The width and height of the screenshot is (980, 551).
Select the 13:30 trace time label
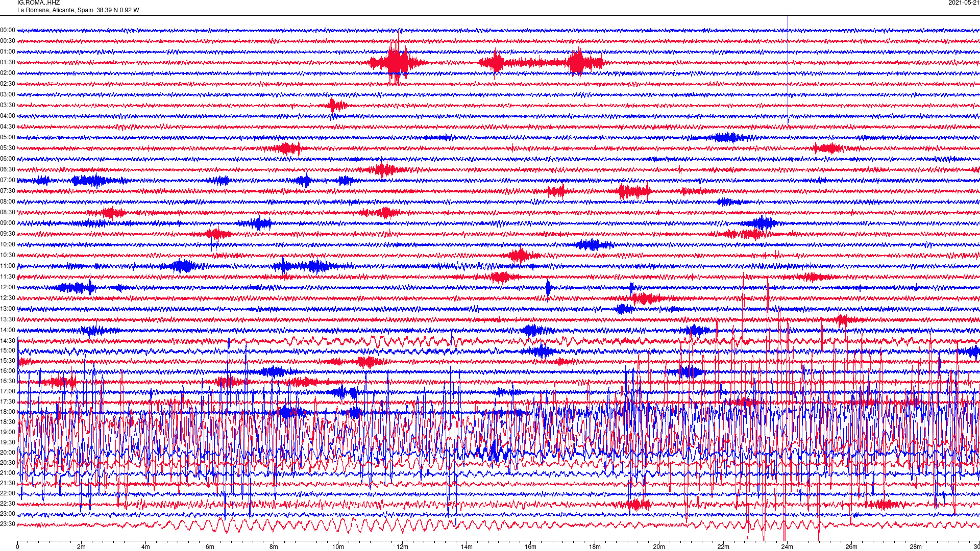pos(8,319)
